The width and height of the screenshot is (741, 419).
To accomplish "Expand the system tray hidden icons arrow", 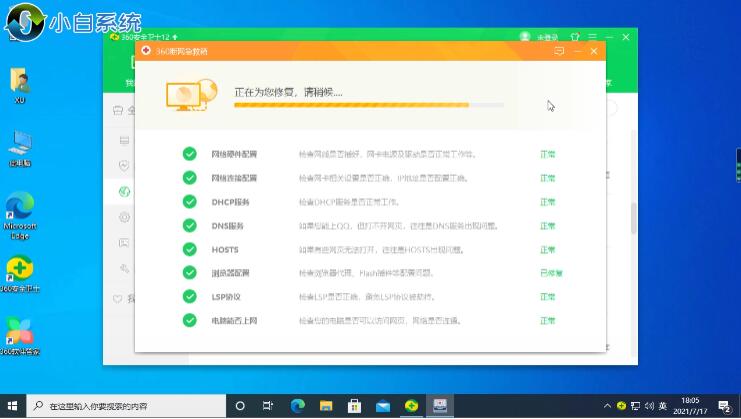I will pos(606,406).
